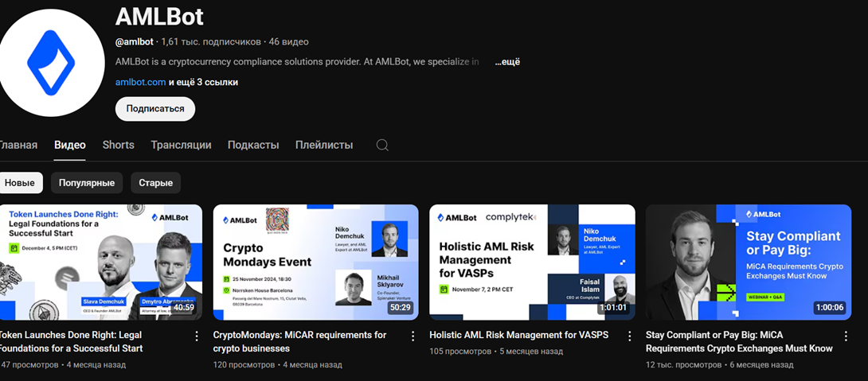Viewport: 868px width, 381px height.
Task: Open options menu for Token Launches video
Action: 197,336
